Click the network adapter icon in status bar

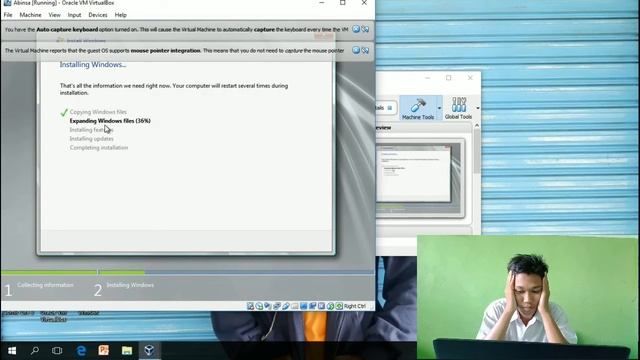(277, 306)
